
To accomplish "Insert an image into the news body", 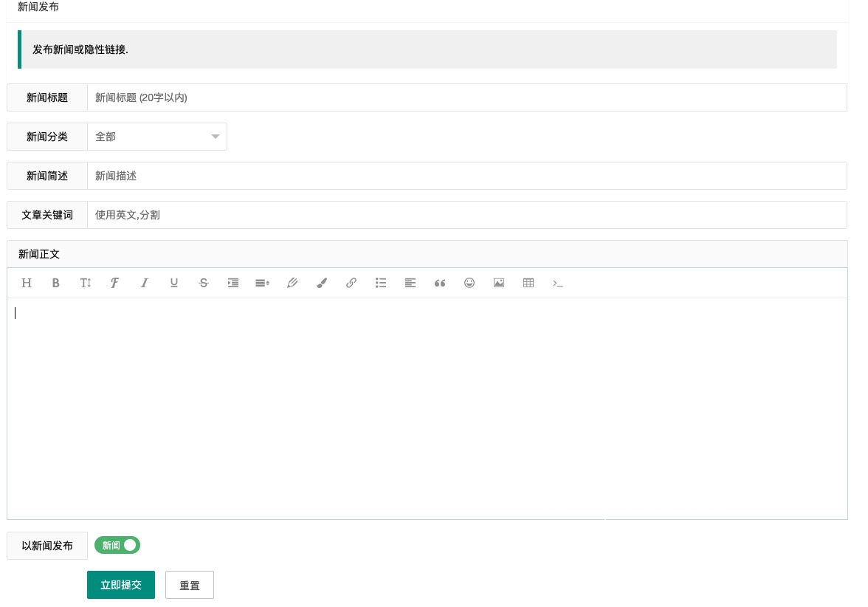I will (x=499, y=283).
